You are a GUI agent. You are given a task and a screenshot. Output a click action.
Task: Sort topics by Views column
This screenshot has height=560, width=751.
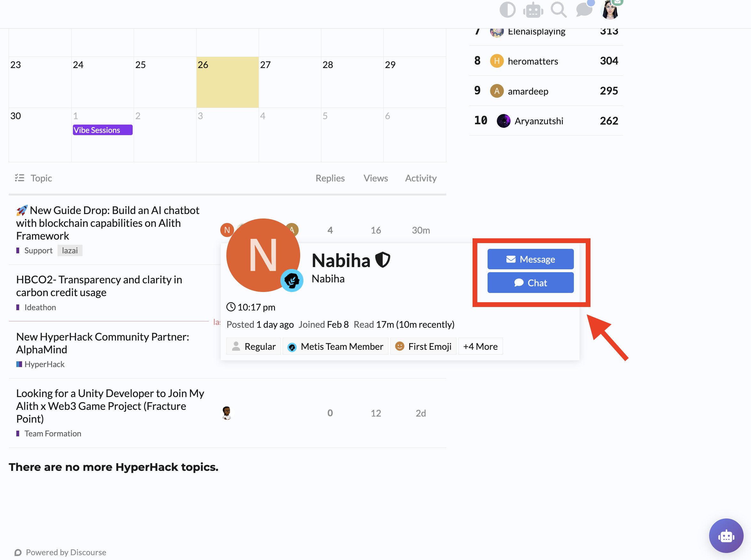pos(375,178)
